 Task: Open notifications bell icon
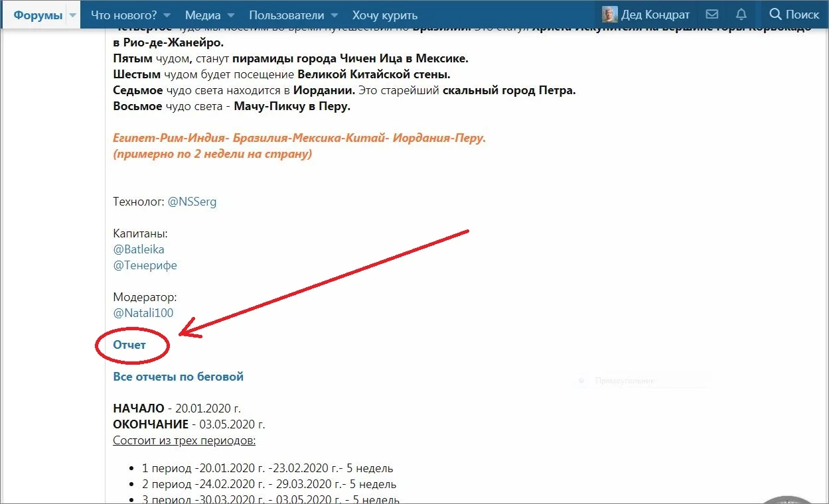(x=741, y=15)
